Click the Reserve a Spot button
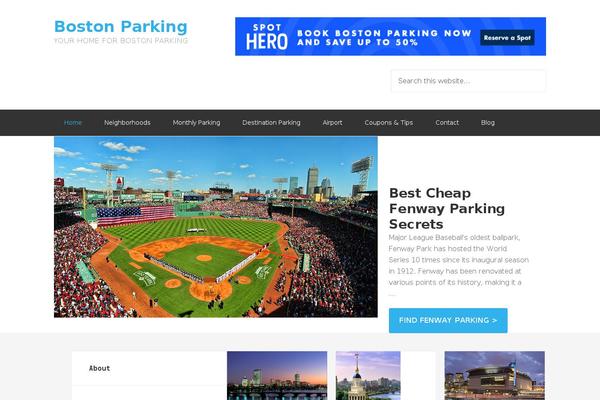 click(x=507, y=38)
